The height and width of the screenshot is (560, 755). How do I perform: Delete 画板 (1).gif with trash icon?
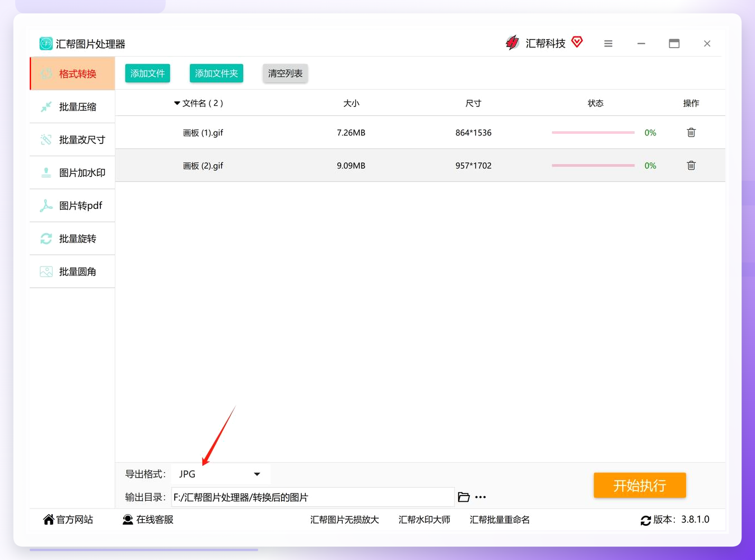691,133
